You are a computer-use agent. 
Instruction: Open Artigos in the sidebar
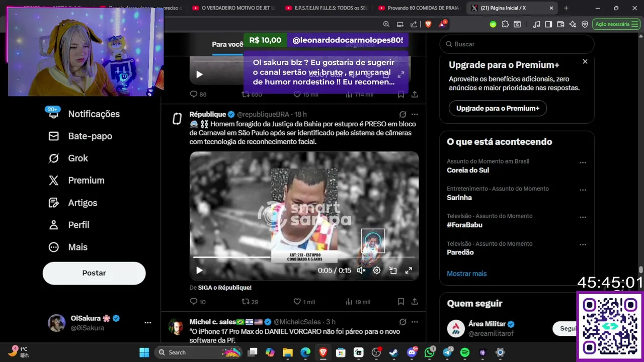(x=72, y=203)
